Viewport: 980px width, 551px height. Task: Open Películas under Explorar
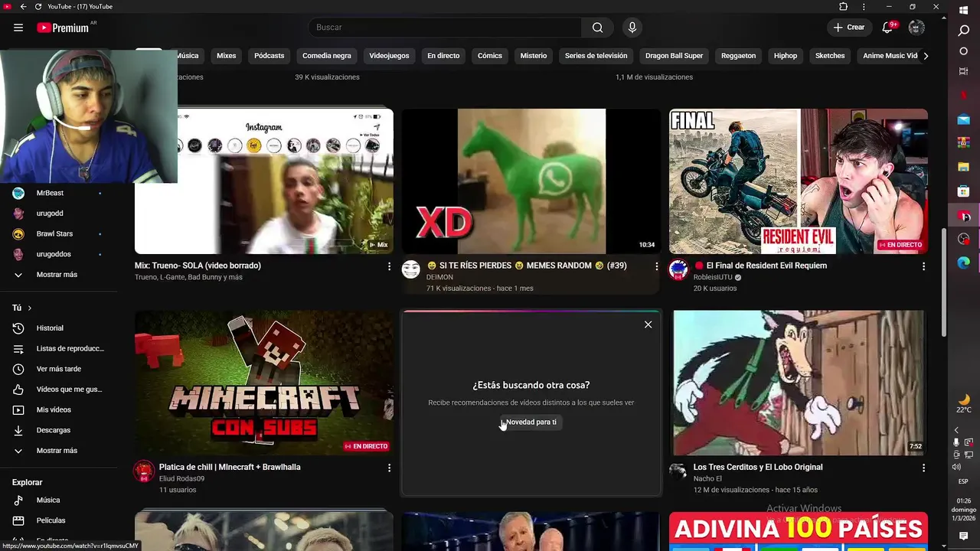pyautogui.click(x=58, y=520)
